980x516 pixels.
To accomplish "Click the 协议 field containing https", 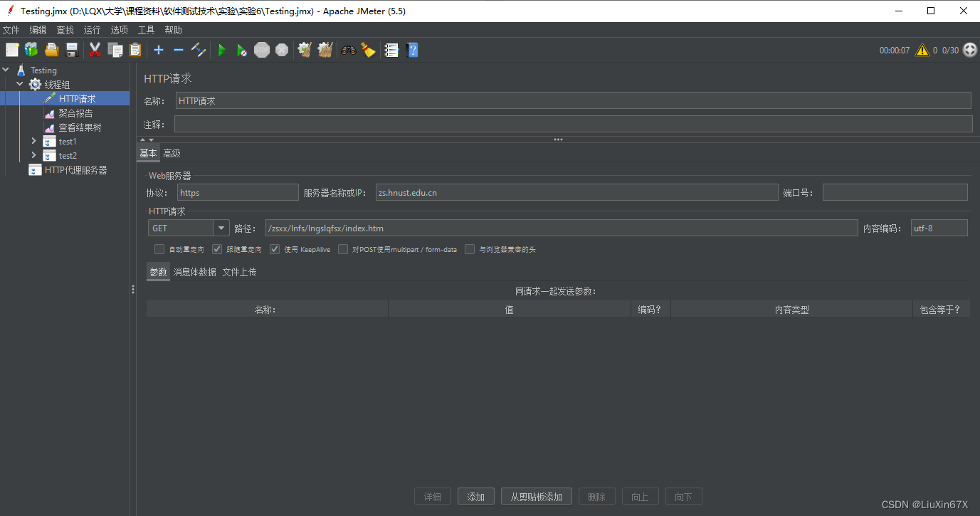I will (238, 192).
